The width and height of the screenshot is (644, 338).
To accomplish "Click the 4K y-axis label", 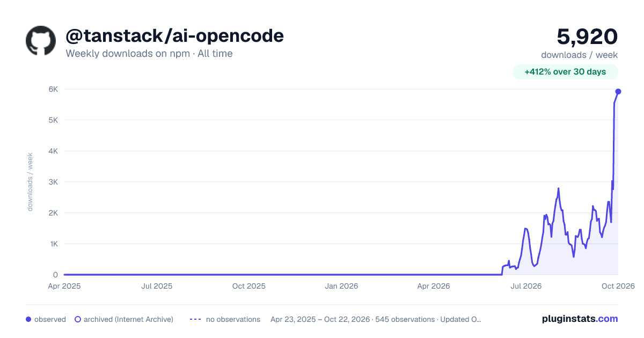I will point(53,151).
